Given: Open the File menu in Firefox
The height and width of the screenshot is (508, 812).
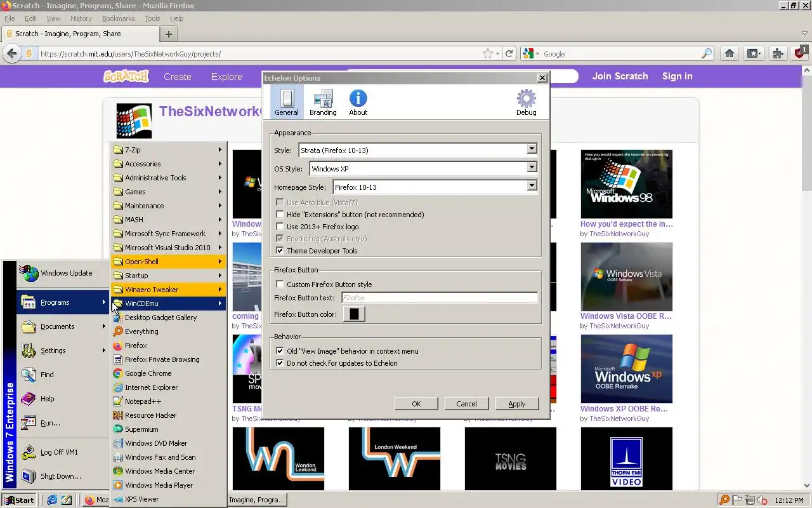Looking at the screenshot, I should point(10,19).
